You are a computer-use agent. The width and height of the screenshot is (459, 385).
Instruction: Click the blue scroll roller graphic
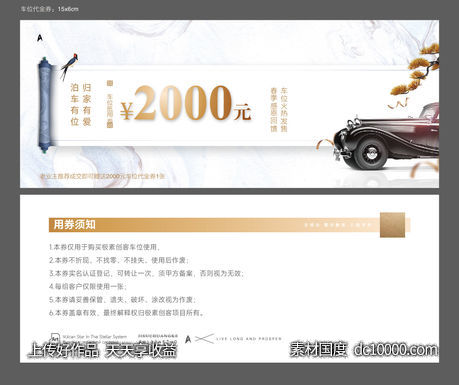point(45,105)
